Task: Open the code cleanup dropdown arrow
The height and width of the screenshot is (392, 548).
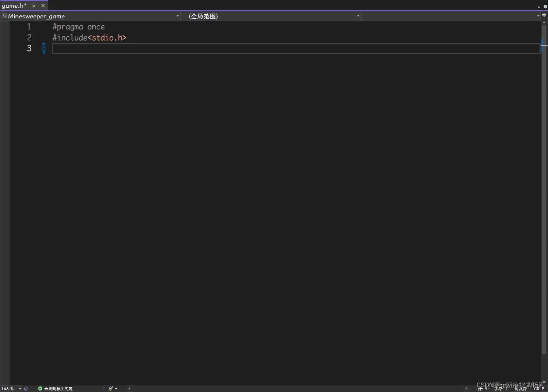Action: pyautogui.click(x=116, y=389)
